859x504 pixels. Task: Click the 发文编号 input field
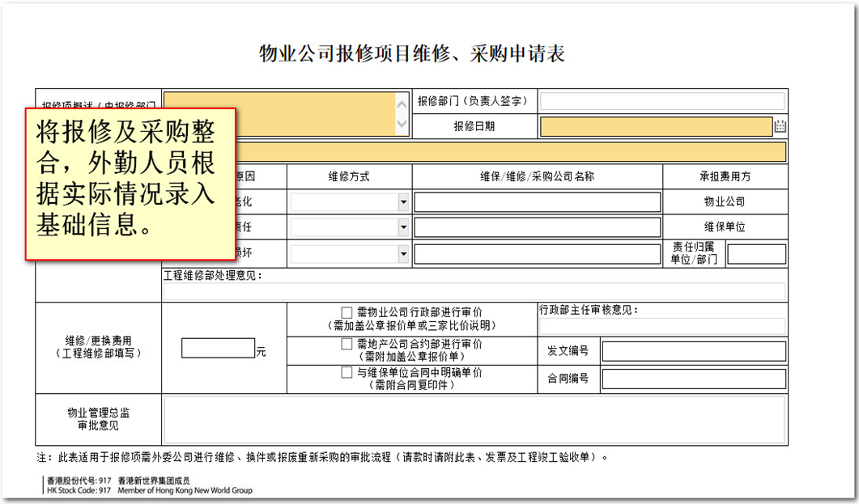[x=694, y=351]
